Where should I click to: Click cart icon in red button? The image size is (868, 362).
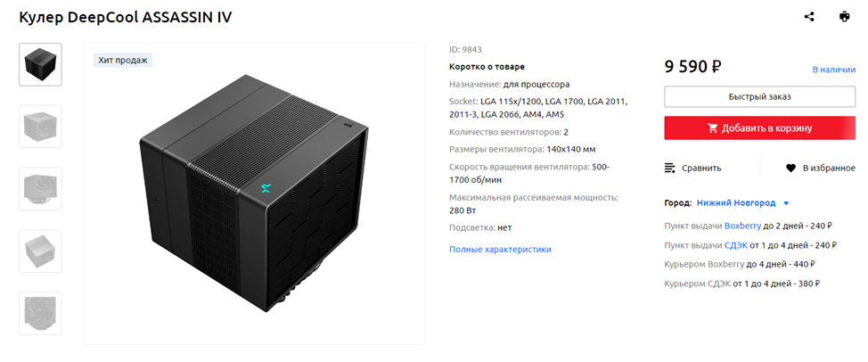pos(713,128)
